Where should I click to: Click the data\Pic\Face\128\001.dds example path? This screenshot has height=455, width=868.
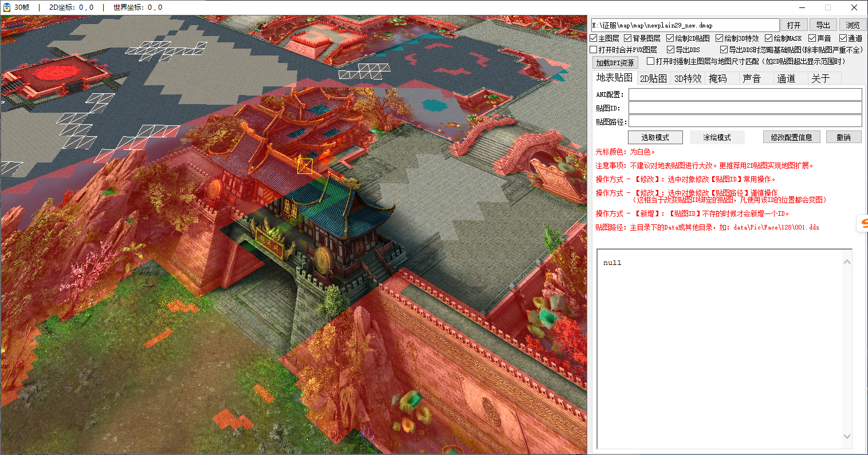click(776, 228)
